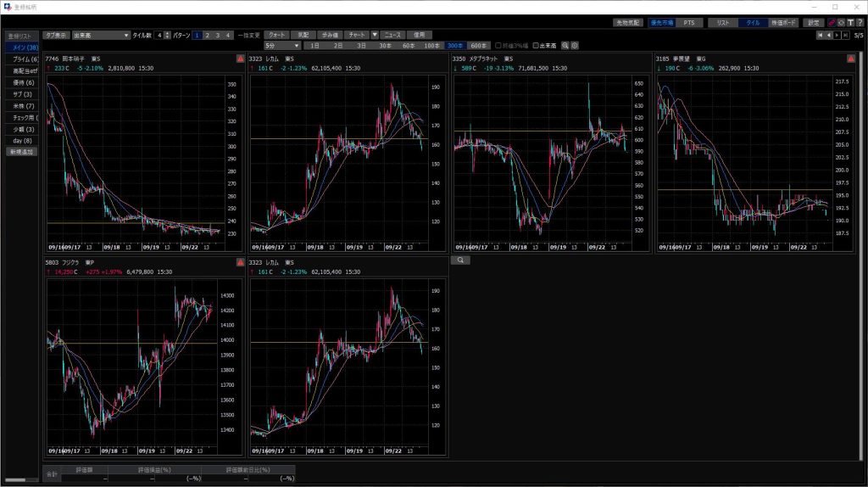
Task: Select pattern 2 layout option
Action: click(x=207, y=35)
